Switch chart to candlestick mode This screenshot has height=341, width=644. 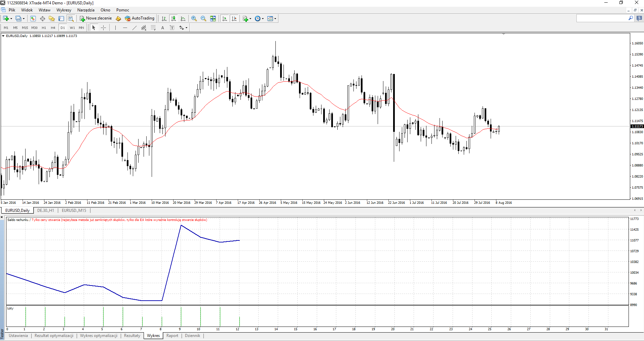tap(174, 18)
